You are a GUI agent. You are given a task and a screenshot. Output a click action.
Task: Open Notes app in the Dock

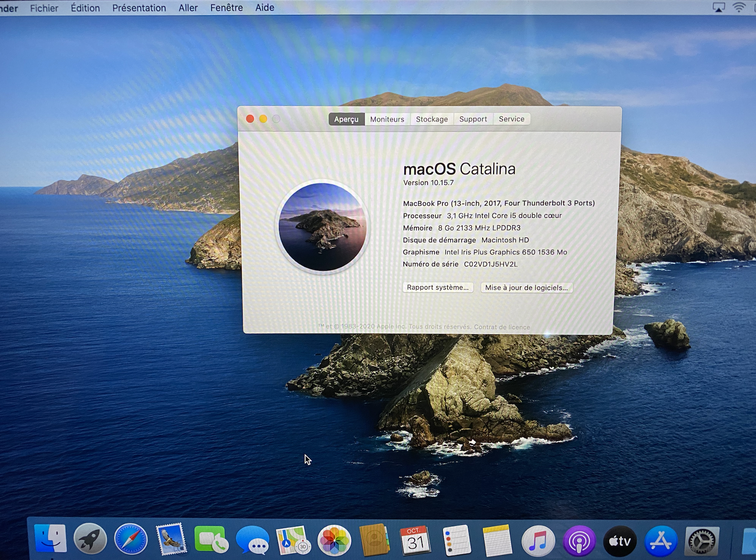(497, 540)
